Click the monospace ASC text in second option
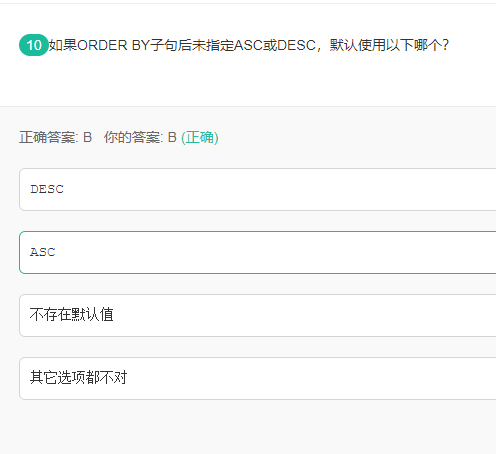496x454 pixels. click(x=43, y=252)
